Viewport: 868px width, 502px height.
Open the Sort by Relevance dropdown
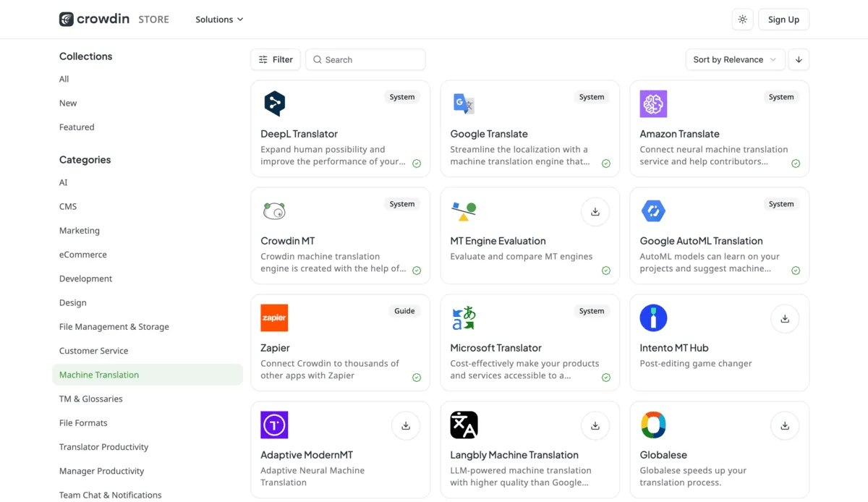pos(735,59)
